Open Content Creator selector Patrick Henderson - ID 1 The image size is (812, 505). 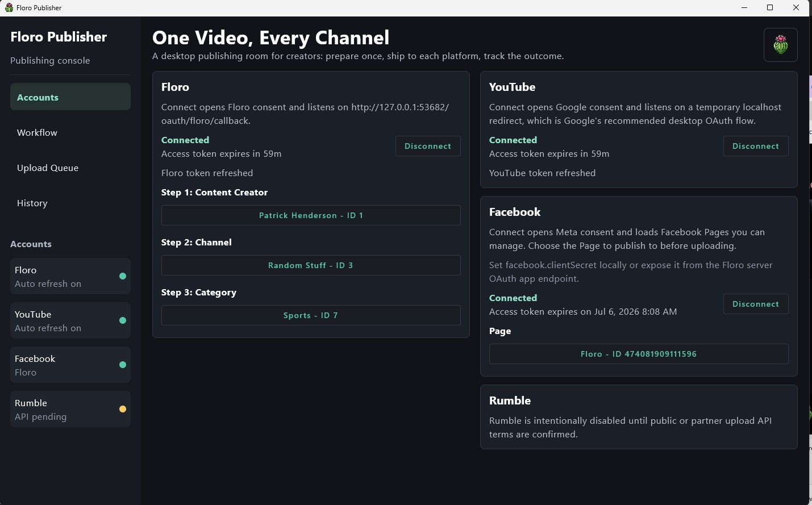pos(311,215)
